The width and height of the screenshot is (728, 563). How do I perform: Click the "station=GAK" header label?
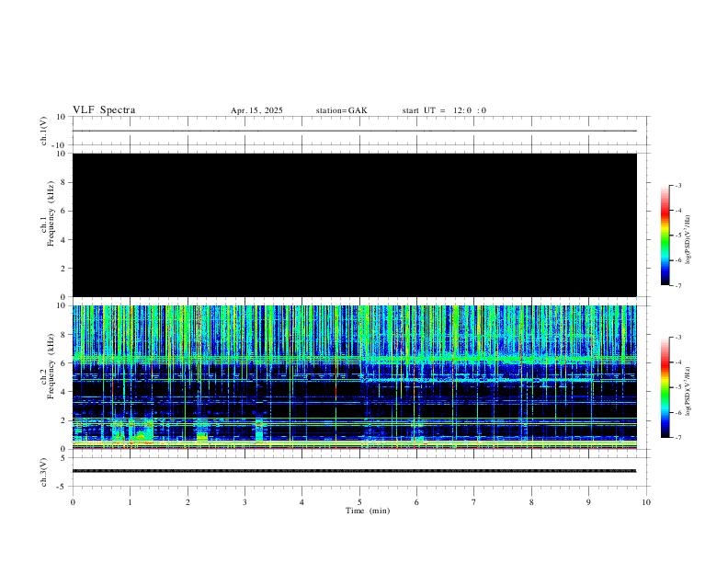pos(341,110)
